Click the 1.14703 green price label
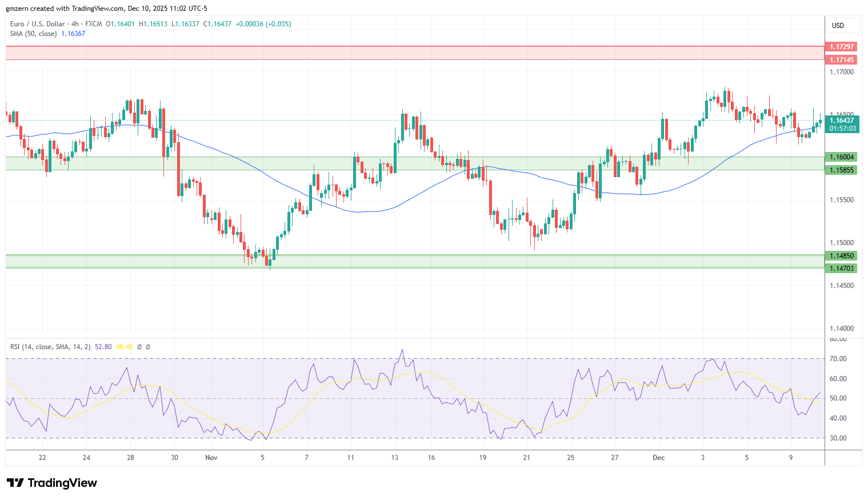The image size is (868, 500). (x=841, y=269)
